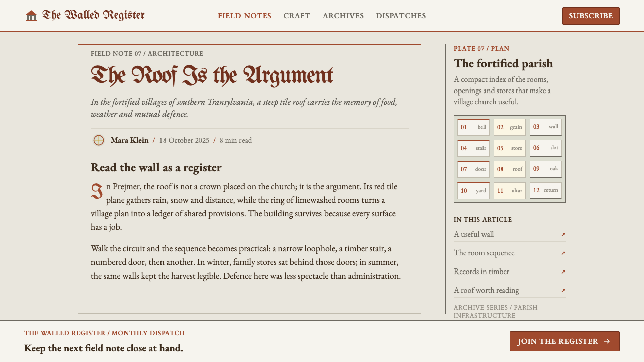Select plan cell 01 bell

click(x=473, y=127)
